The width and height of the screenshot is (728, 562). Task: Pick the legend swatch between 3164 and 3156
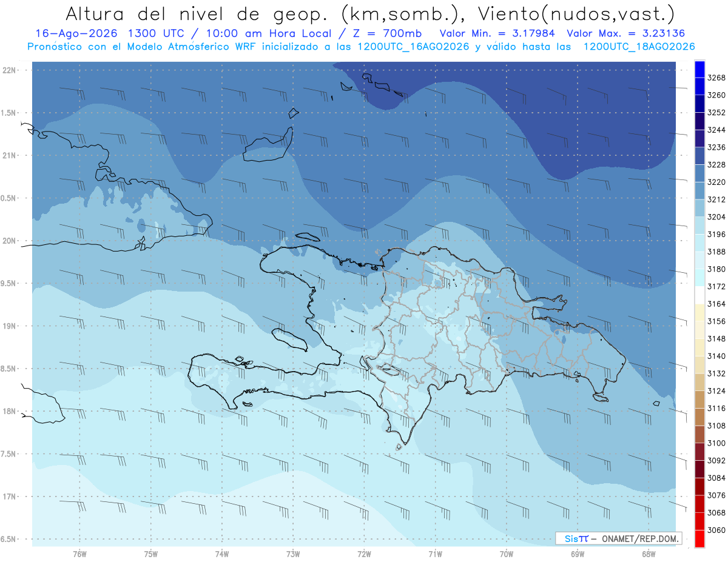699,313
